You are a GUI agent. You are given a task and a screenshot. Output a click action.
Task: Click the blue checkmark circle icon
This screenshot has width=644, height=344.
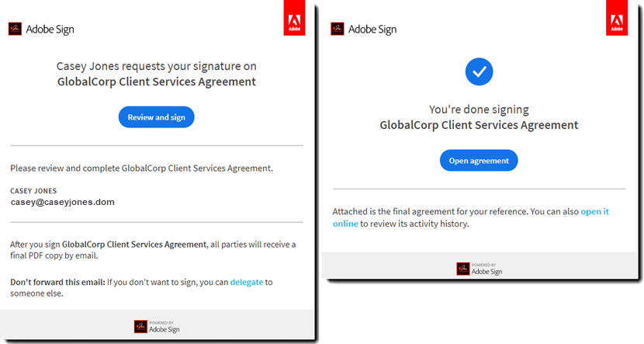coord(479,72)
